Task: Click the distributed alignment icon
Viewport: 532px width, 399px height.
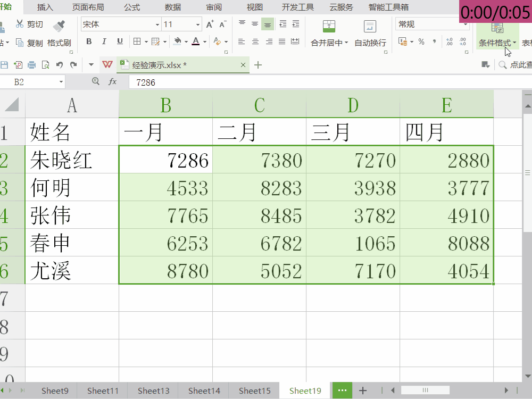Action: pos(295,41)
